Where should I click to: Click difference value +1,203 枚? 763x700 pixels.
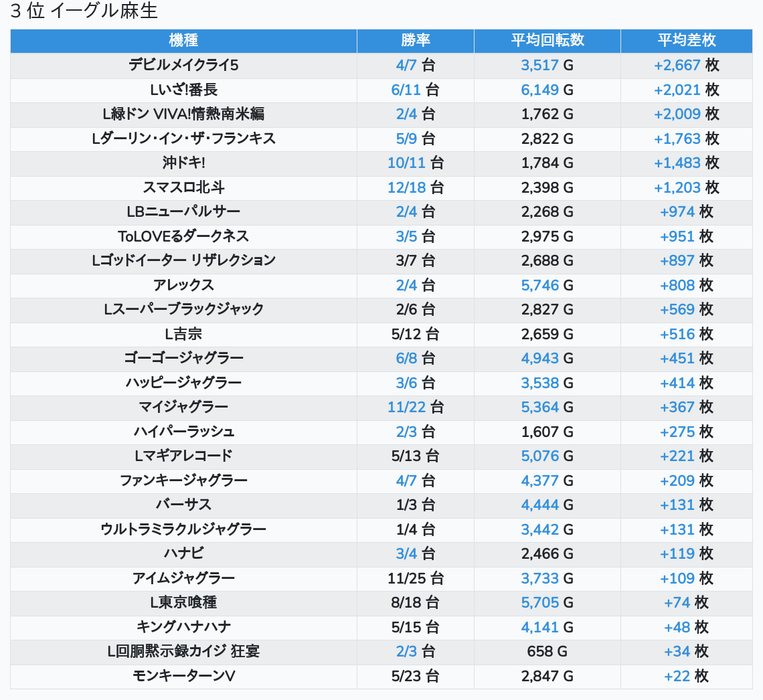click(x=686, y=187)
